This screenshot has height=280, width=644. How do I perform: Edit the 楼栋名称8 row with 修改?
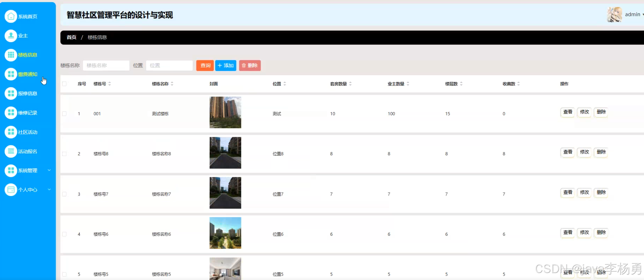tap(584, 152)
